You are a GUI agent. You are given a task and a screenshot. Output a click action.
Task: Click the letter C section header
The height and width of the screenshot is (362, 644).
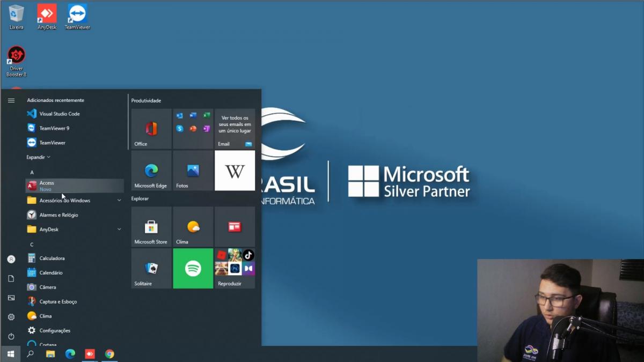(x=32, y=245)
